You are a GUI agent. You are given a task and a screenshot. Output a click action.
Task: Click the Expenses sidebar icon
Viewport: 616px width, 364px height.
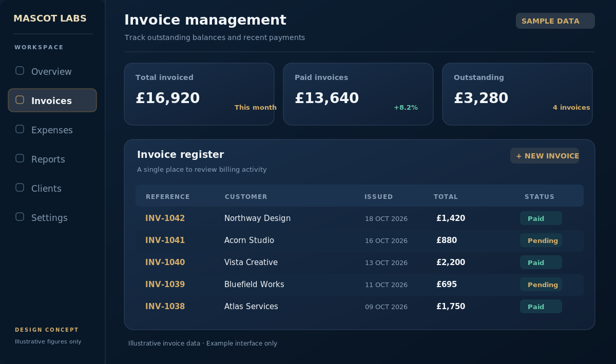(20, 129)
